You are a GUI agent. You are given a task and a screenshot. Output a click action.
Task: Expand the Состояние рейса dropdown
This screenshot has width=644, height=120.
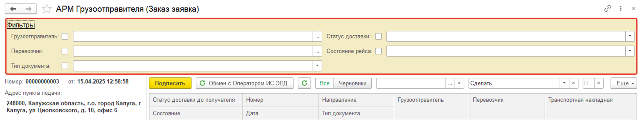pos(630,51)
